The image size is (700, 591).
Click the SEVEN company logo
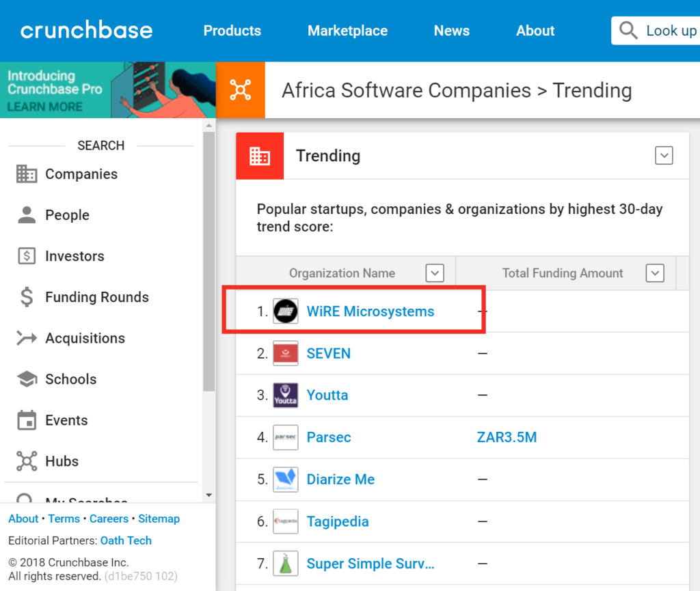click(286, 353)
